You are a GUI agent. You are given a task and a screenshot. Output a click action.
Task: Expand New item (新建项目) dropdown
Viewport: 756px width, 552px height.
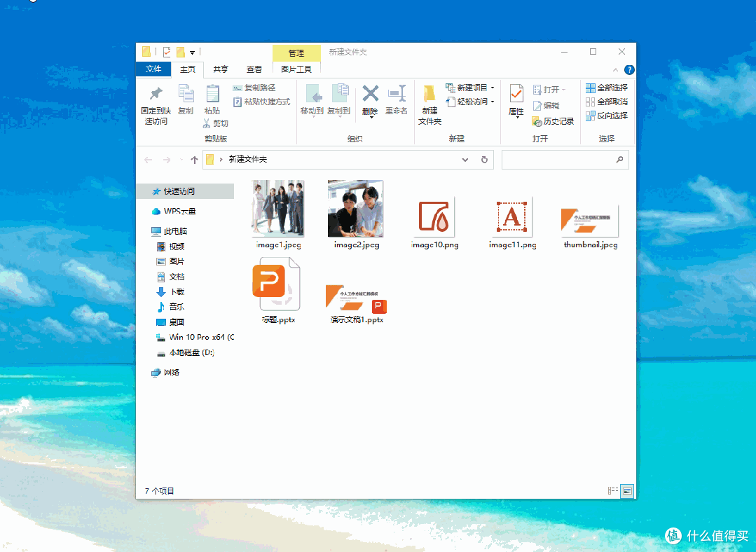coord(493,88)
